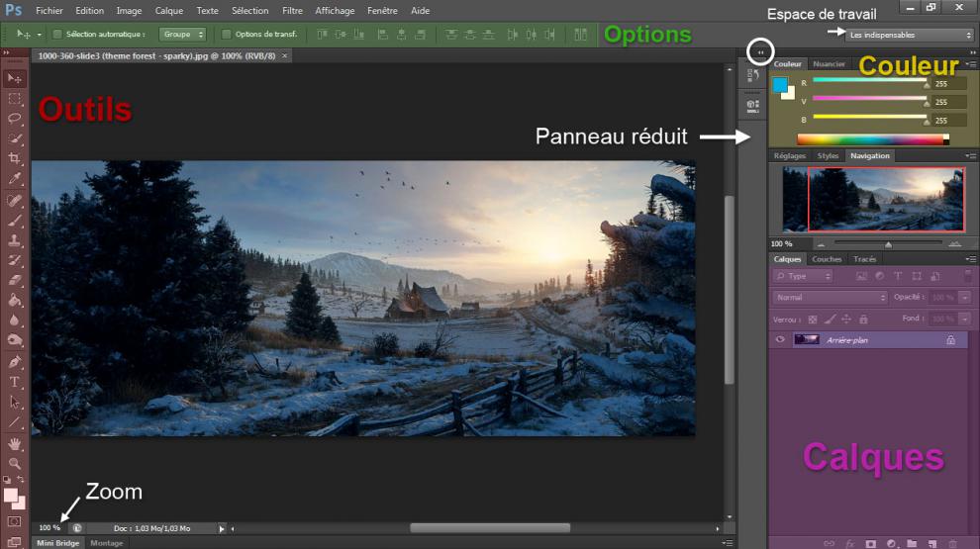
Task: Expand the collapsed panel dock arrows
Action: coord(760,51)
